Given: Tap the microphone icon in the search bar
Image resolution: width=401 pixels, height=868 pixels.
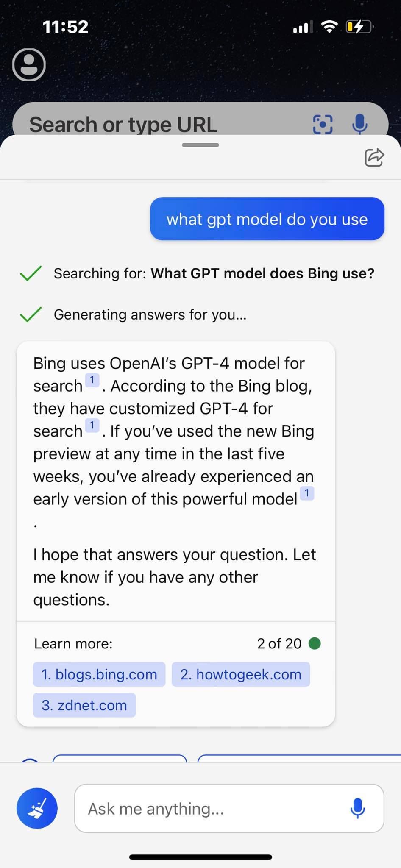Looking at the screenshot, I should (360, 124).
